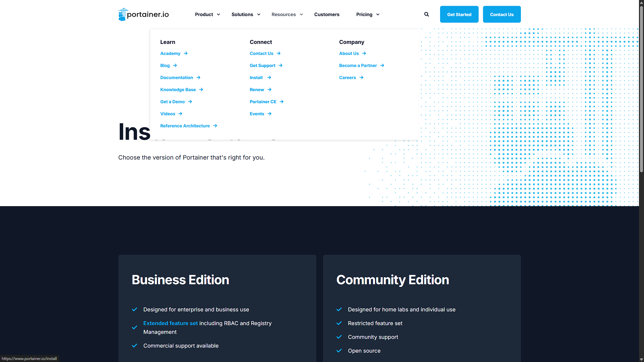Open the Academy link
644x362 pixels.
pyautogui.click(x=170, y=53)
